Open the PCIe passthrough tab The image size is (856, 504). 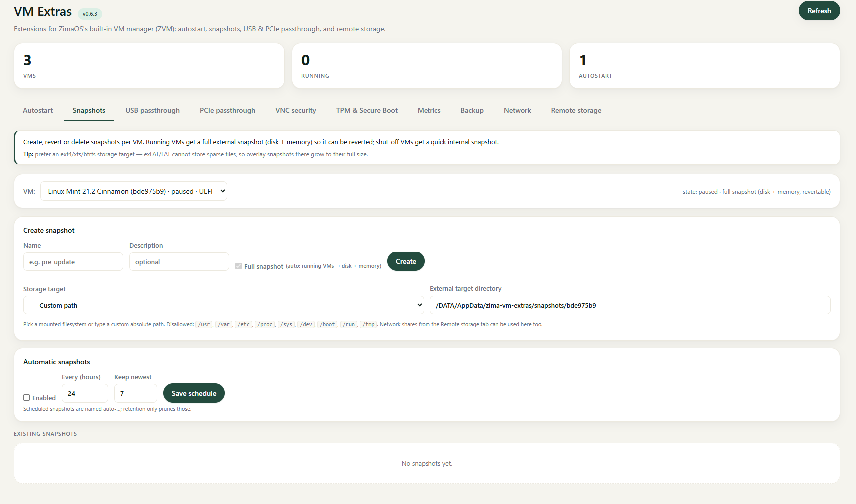point(227,110)
